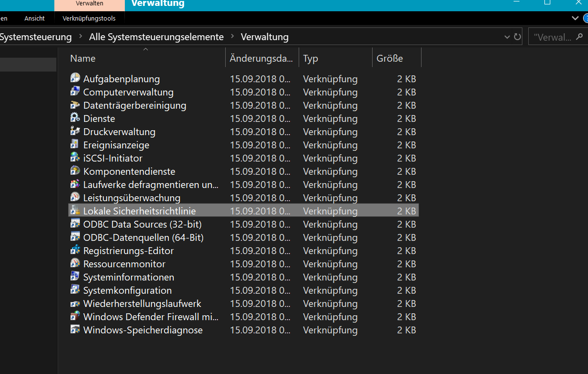Select the Ressourcenmonitor entry name
Viewport: 588px width, 374px height.
click(x=124, y=264)
